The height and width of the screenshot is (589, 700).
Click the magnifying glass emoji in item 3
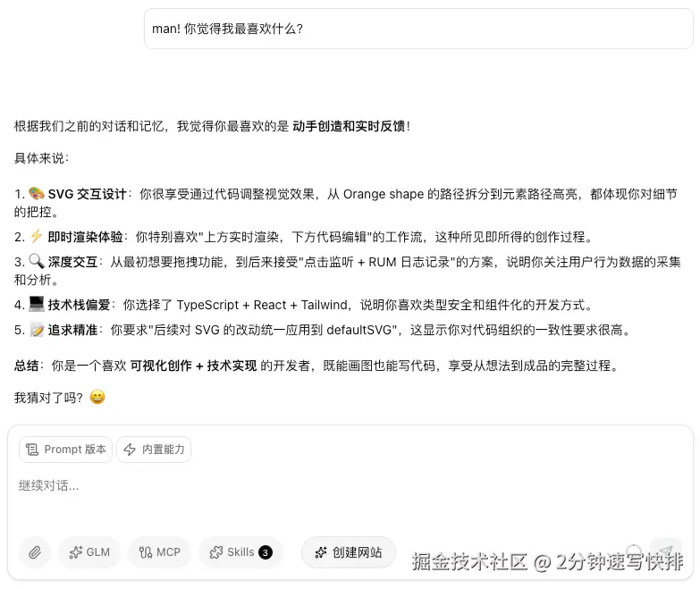(36, 261)
